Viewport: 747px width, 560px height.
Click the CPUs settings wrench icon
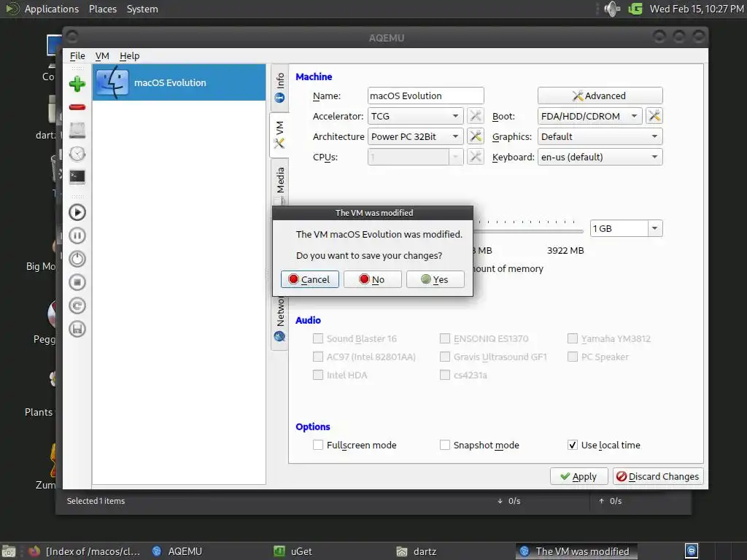point(475,157)
